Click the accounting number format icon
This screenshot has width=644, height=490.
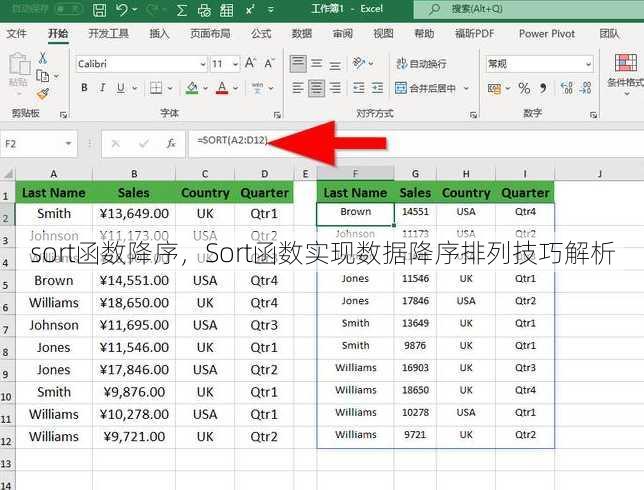click(x=494, y=88)
